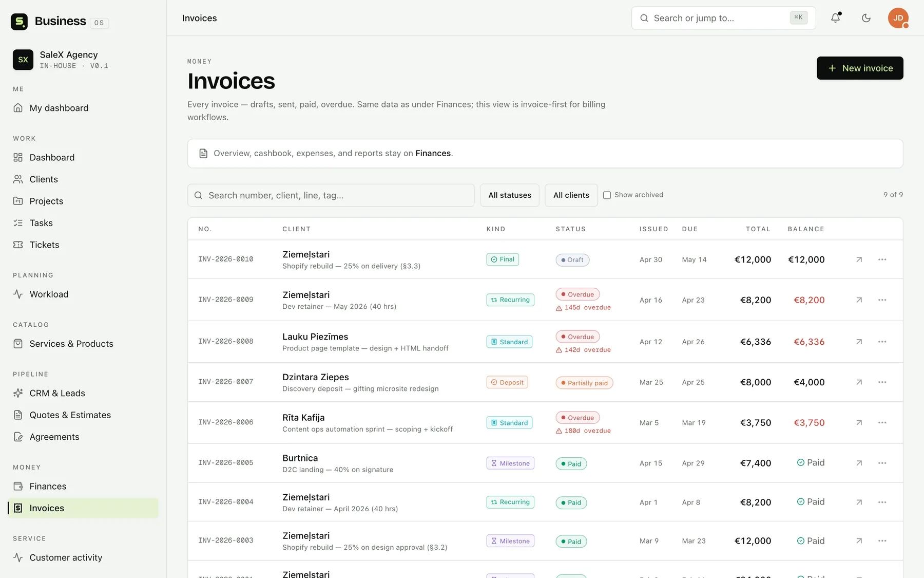Click the Partially paid status badge
The image size is (924, 578).
(x=584, y=383)
